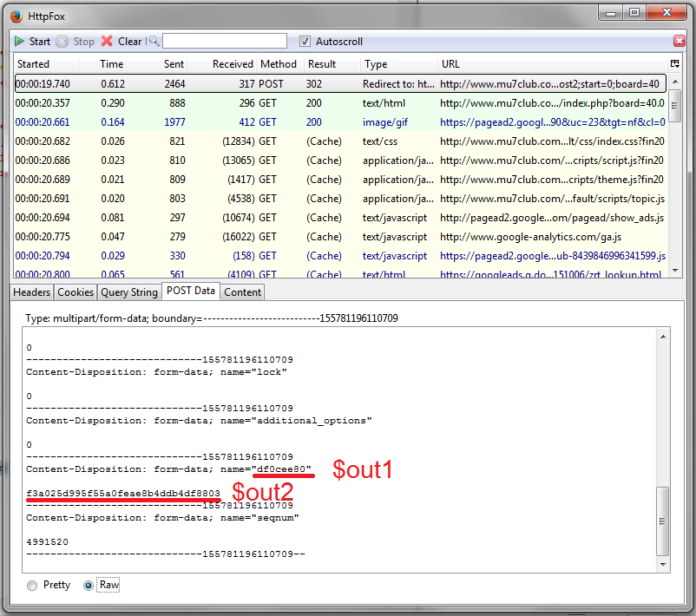Sort by the Method column header

point(280,64)
